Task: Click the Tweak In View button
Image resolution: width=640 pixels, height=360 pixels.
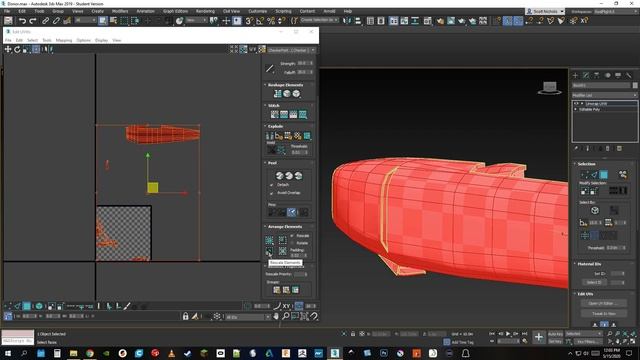Action: 603,313
